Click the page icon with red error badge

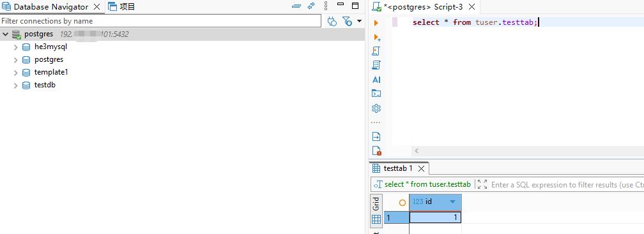point(377,150)
